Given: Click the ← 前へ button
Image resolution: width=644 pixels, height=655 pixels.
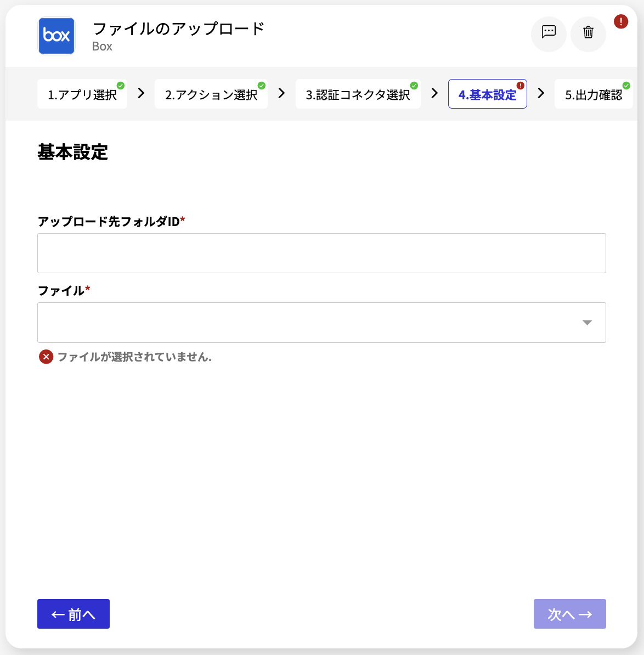Looking at the screenshot, I should [74, 614].
